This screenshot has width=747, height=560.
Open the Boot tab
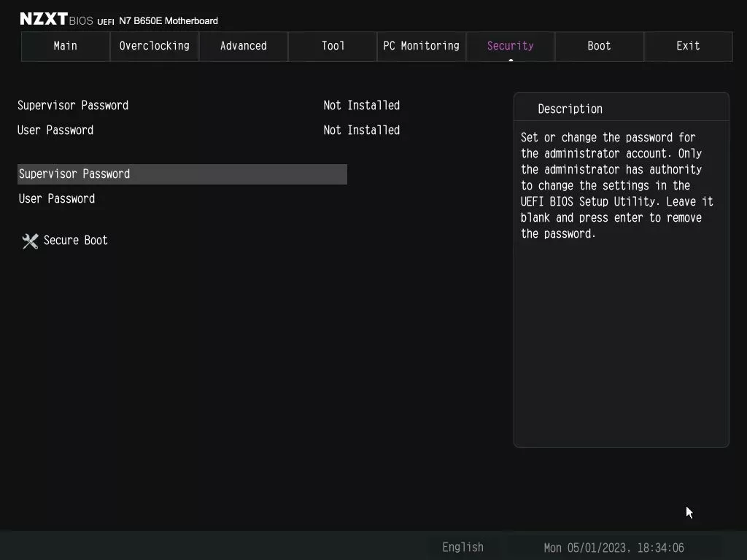599,46
